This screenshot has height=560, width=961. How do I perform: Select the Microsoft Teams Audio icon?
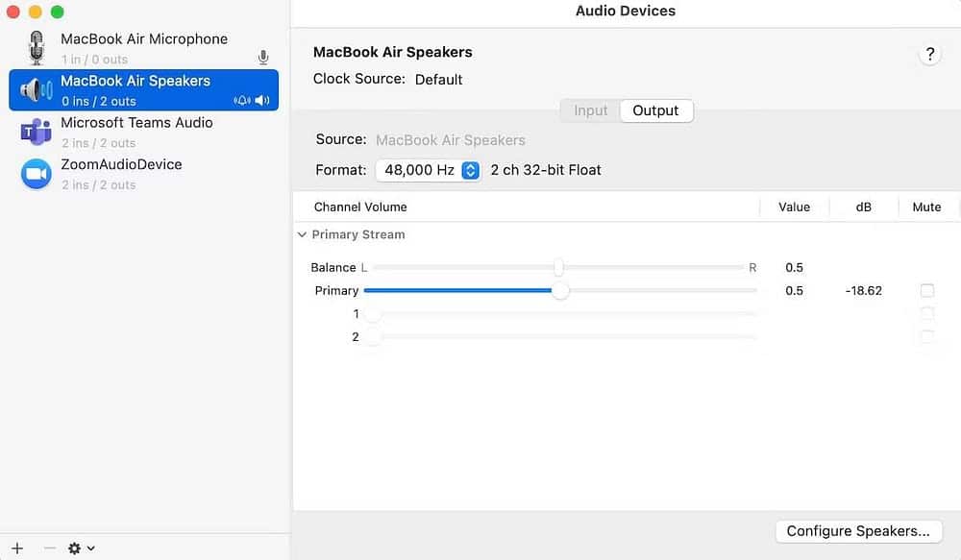[x=36, y=131]
